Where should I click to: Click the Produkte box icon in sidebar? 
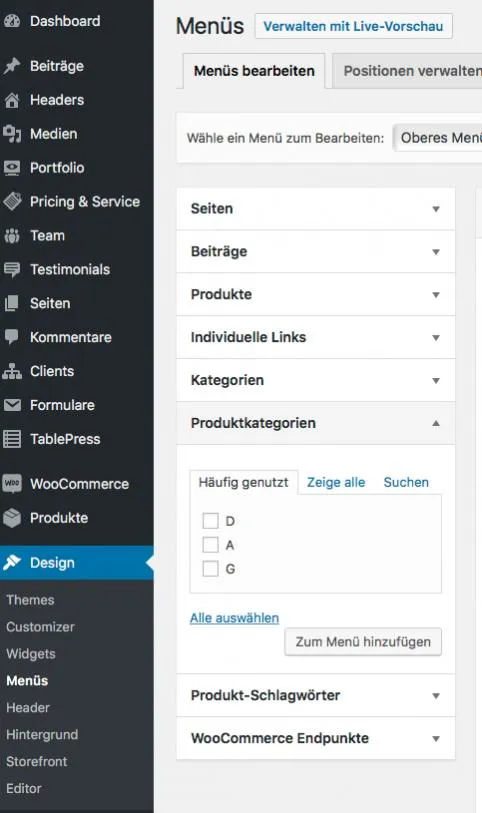click(12, 517)
